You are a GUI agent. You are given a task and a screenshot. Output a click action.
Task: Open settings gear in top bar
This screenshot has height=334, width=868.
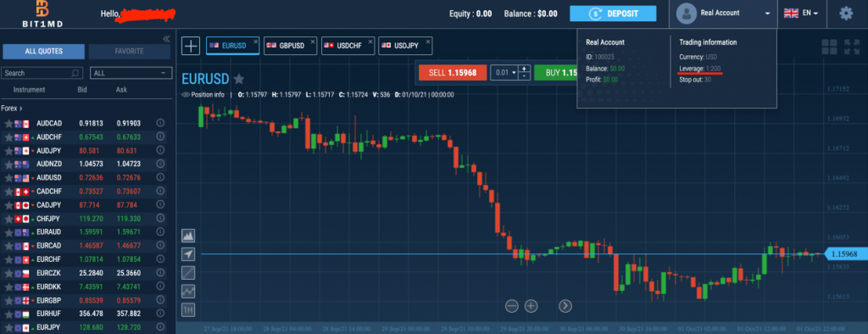[846, 14]
